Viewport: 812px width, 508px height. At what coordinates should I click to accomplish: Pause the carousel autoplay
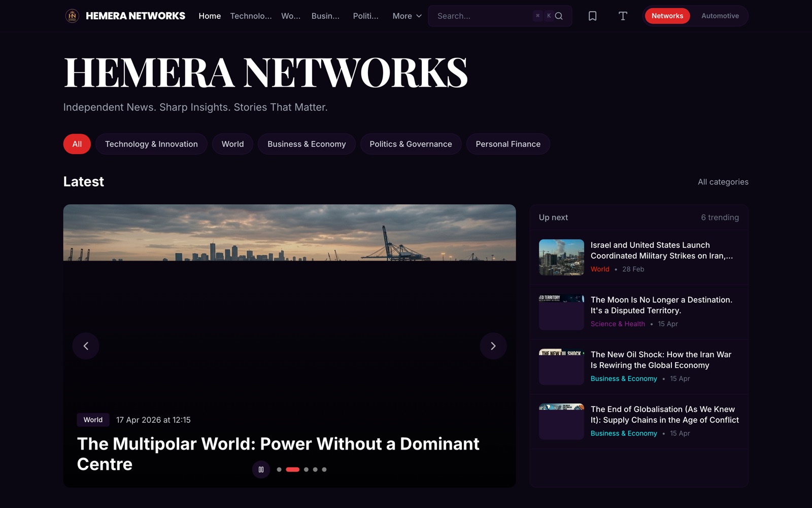coord(261,469)
